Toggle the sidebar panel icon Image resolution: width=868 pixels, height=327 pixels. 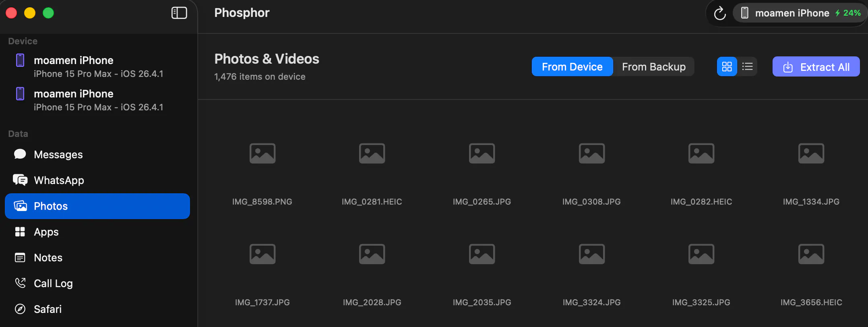point(179,13)
